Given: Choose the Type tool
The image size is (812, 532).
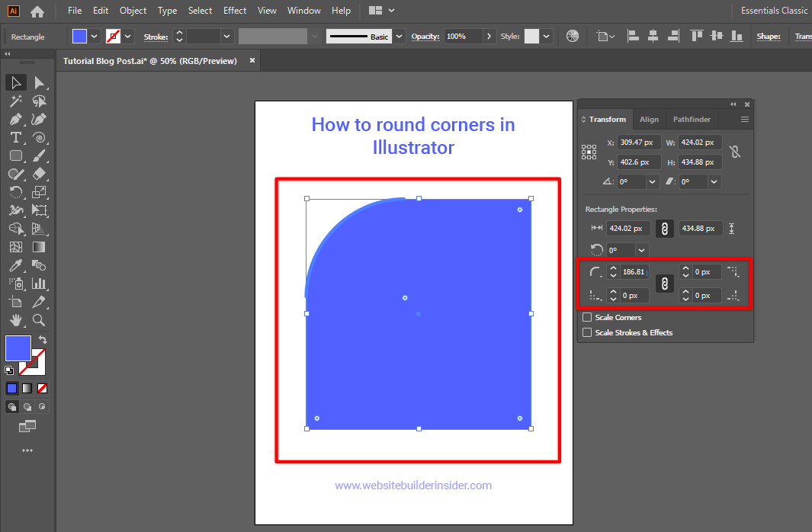Looking at the screenshot, I should (15, 137).
